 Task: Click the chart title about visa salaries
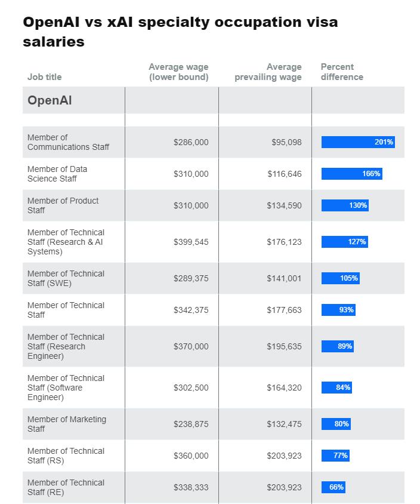[180, 32]
